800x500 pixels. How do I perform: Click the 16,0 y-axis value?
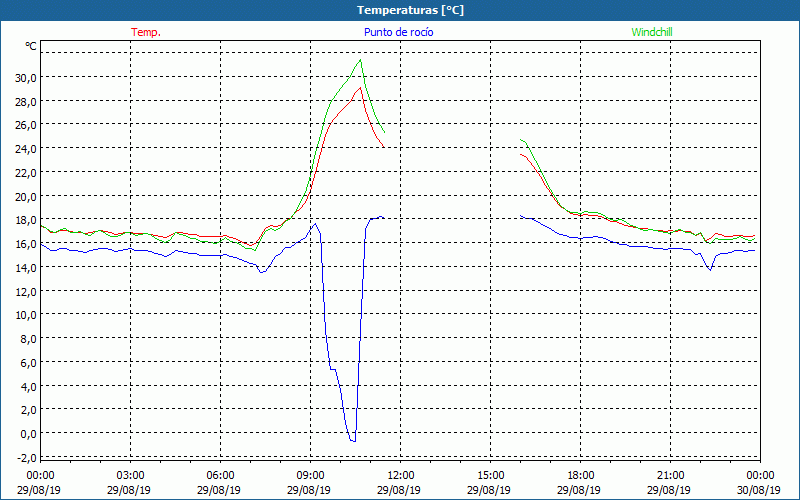27,244
